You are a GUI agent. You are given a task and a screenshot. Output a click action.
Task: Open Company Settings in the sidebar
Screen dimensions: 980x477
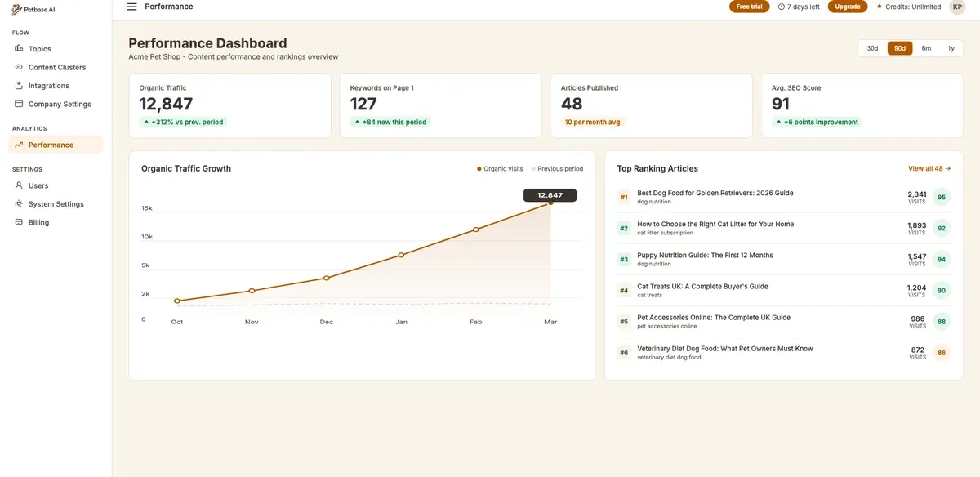[60, 104]
